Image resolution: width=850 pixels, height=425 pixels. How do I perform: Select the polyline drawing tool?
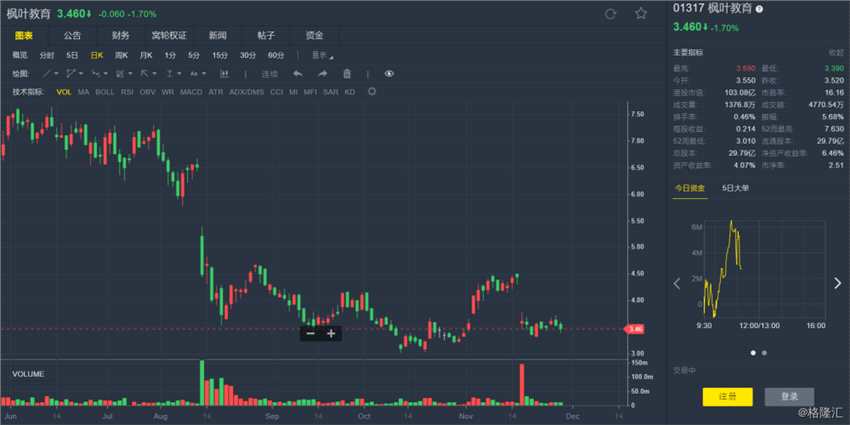pos(71,74)
